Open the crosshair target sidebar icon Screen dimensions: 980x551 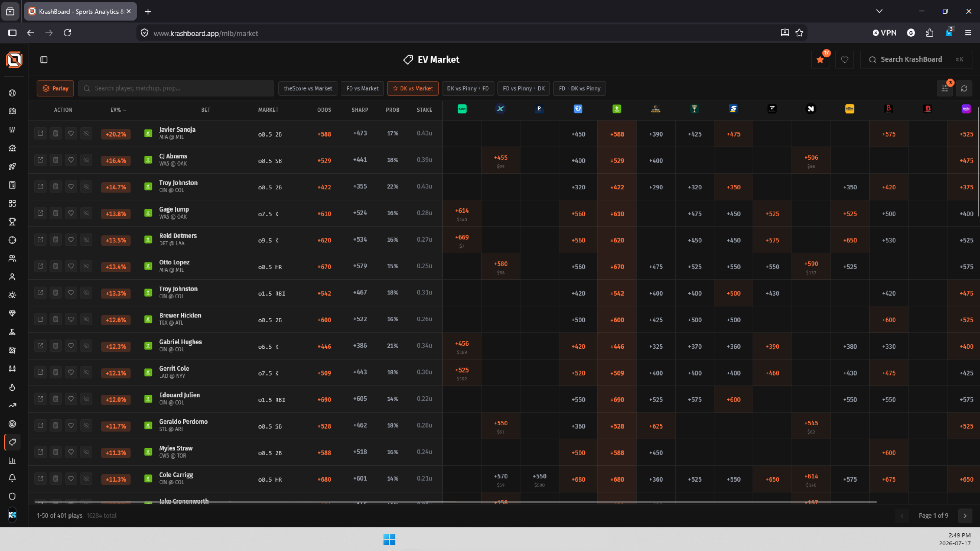pos(12,240)
